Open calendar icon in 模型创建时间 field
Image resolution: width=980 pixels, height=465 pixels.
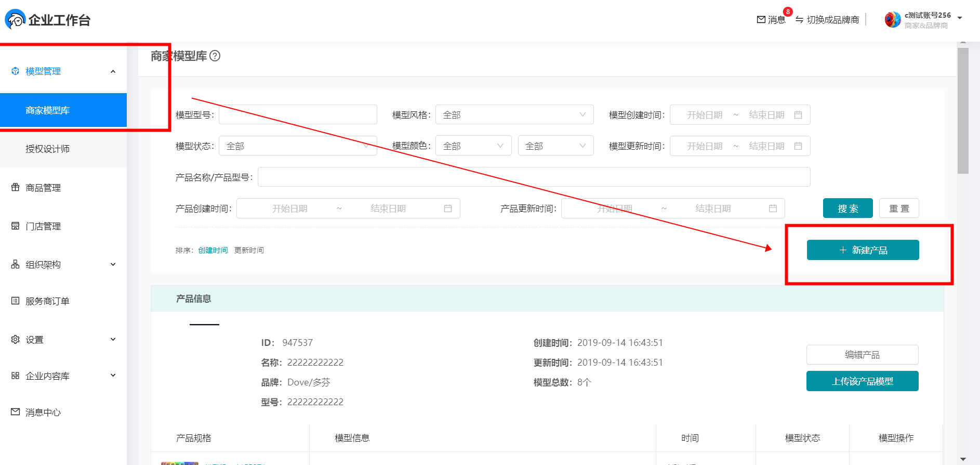pos(798,115)
